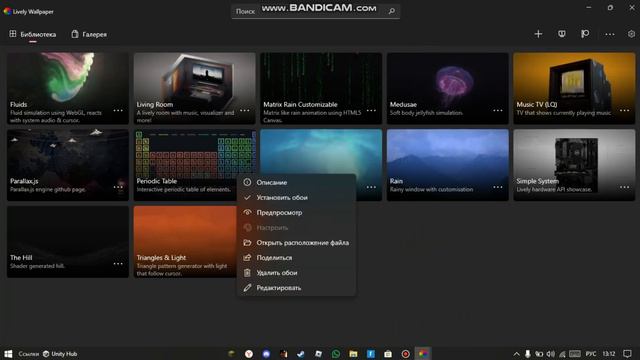This screenshot has width=640, height=360.
Task: Open Yandex Browser from taskbar
Action: tap(249, 354)
